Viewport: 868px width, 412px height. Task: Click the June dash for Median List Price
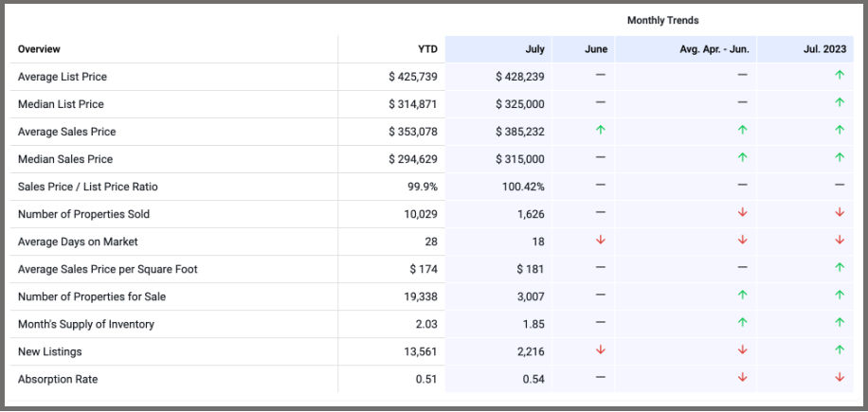(601, 103)
